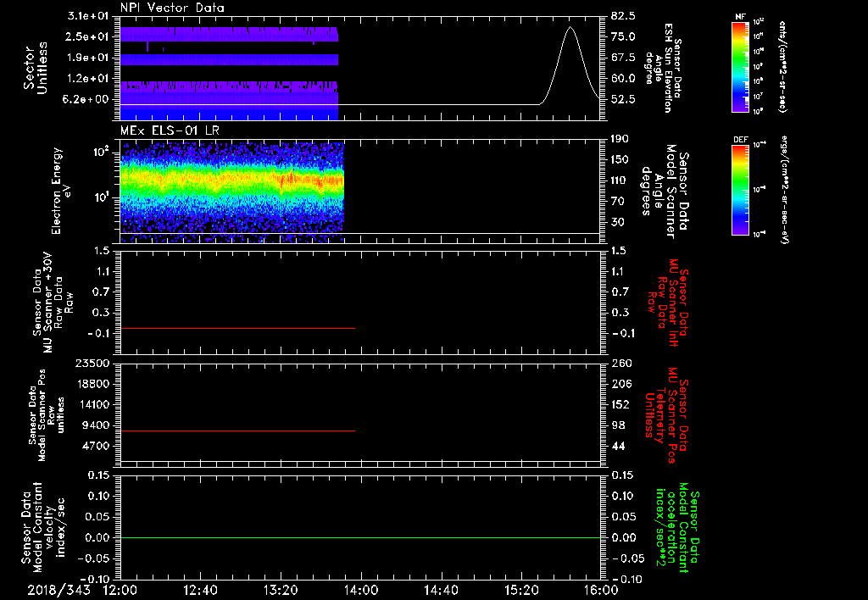Click the 9400 scanner position tick label

[x=97, y=425]
